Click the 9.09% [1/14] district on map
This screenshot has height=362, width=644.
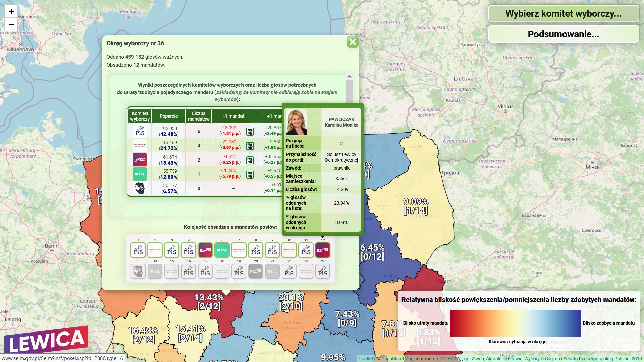(x=416, y=206)
